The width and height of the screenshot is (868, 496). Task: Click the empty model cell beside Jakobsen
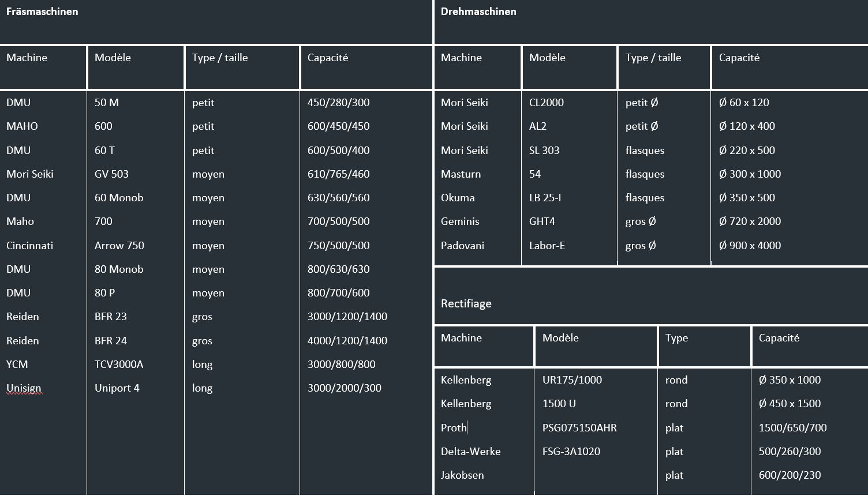tap(596, 475)
